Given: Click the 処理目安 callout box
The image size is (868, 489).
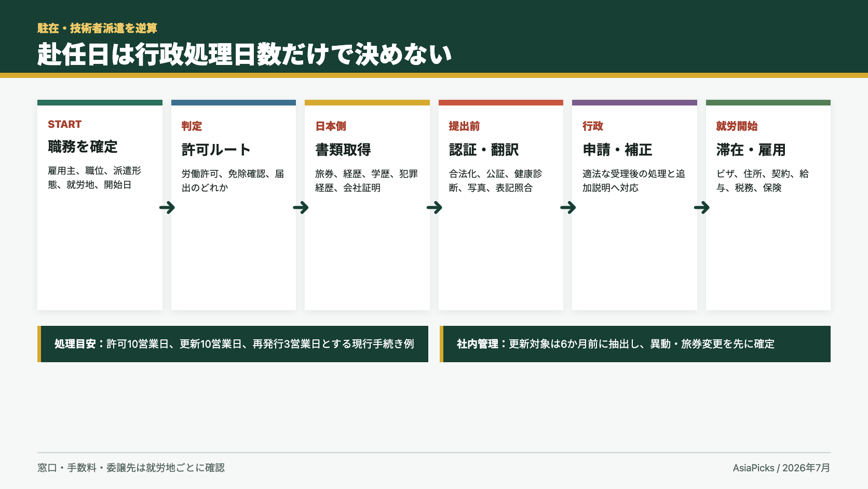Looking at the screenshot, I should (233, 344).
